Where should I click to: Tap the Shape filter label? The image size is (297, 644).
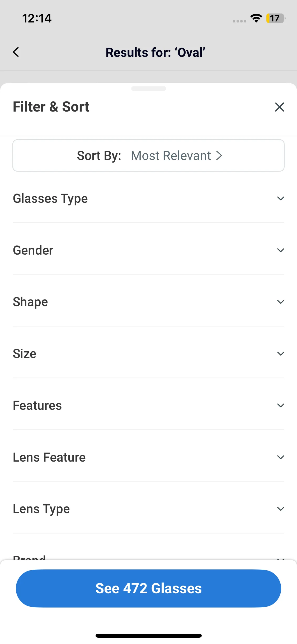30,302
